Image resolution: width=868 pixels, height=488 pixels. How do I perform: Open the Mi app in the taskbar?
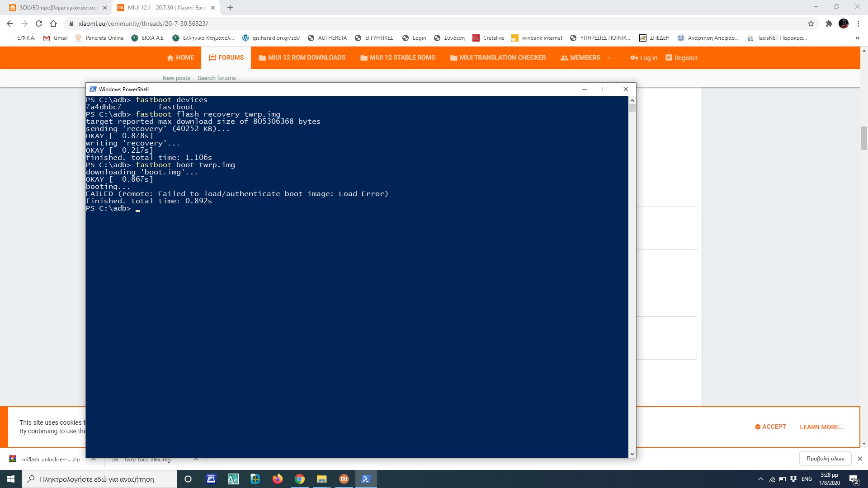pyautogui.click(x=344, y=479)
